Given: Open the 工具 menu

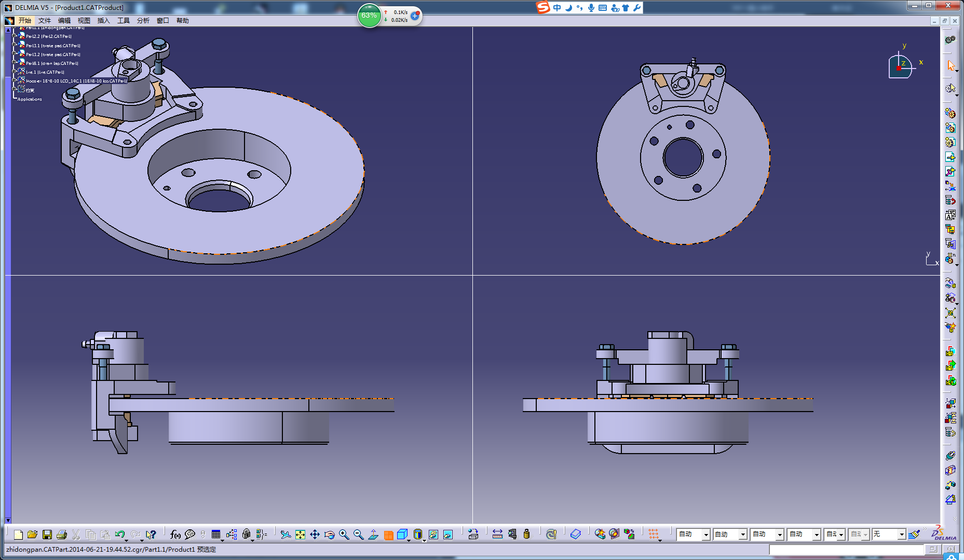Looking at the screenshot, I should point(124,21).
